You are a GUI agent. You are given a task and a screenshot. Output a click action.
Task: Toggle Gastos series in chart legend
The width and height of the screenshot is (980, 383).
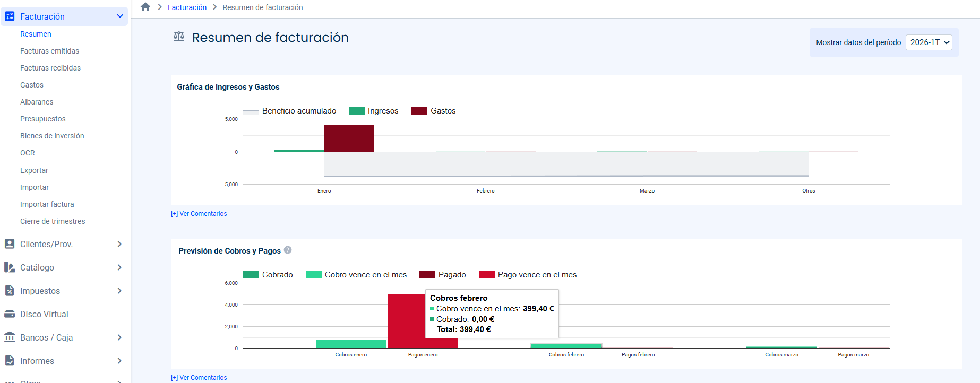pos(434,111)
